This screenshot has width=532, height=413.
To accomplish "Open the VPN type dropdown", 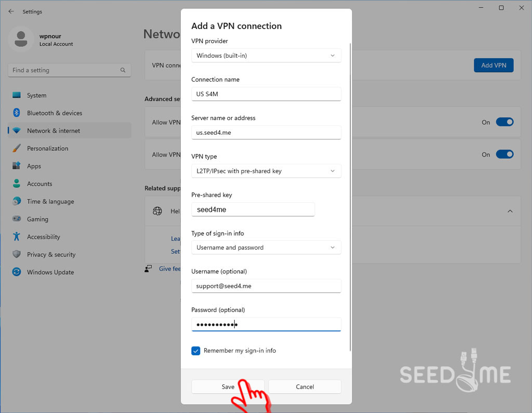I will click(x=266, y=171).
